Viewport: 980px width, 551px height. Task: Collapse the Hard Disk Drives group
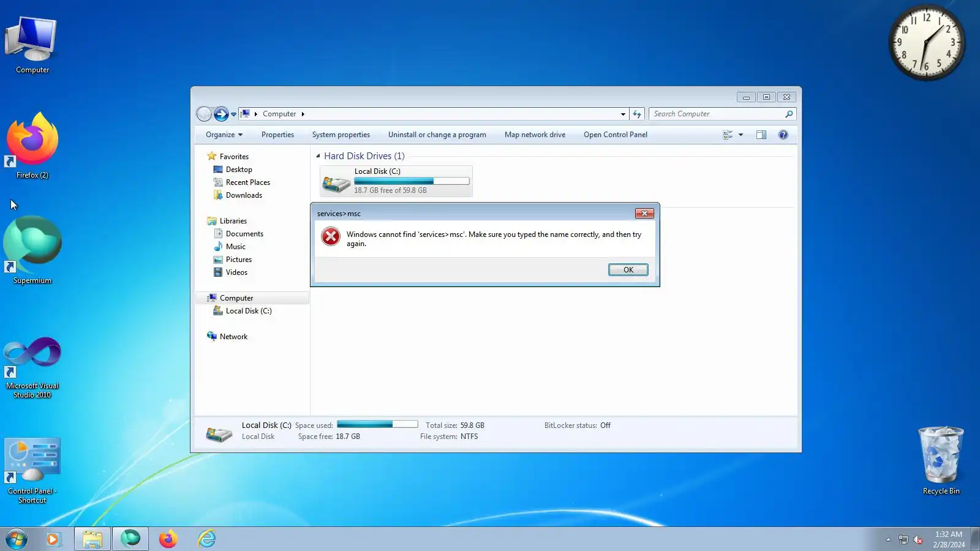(x=318, y=156)
